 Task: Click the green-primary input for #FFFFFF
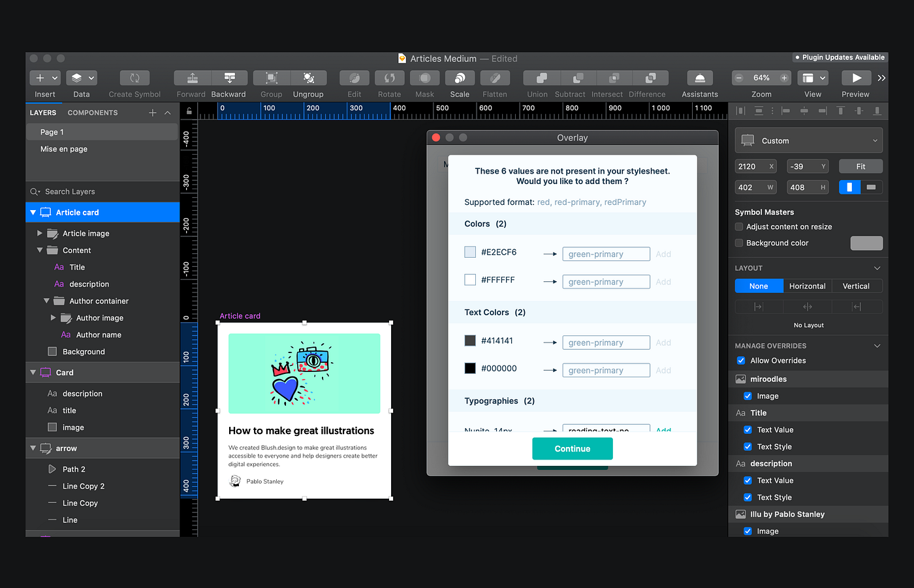[x=606, y=281]
